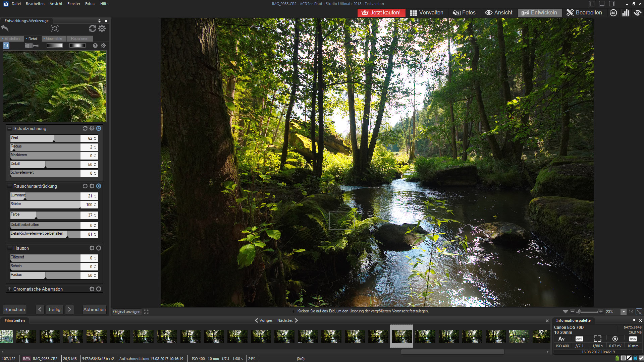Click the blue database status bar icon
The image size is (644, 362).
[635, 358]
